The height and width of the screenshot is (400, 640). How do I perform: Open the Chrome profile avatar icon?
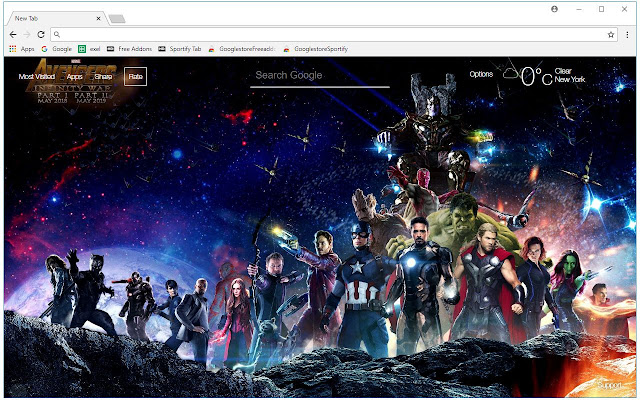pos(554,9)
